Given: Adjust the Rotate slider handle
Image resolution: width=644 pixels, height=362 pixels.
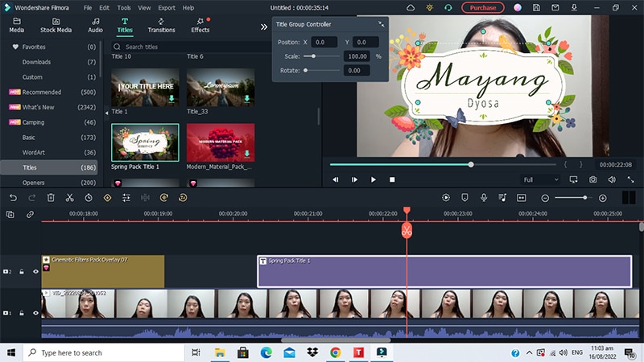Looking at the screenshot, I should [x=306, y=71].
